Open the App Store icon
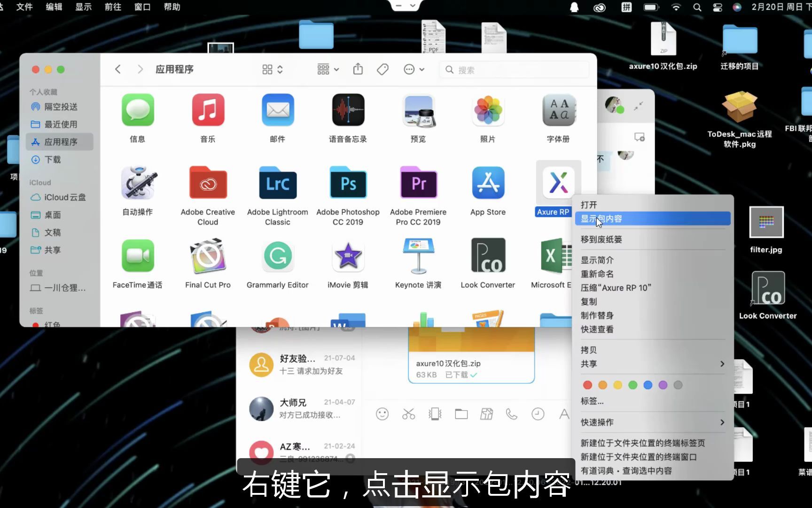812x508 pixels. tap(488, 183)
